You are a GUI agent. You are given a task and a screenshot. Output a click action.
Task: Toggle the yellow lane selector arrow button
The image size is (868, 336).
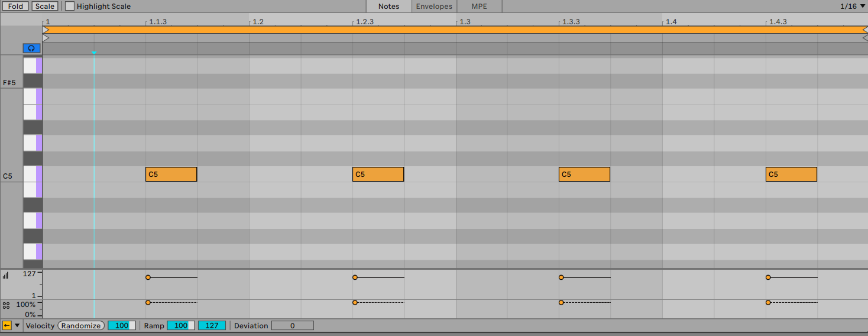click(x=7, y=325)
